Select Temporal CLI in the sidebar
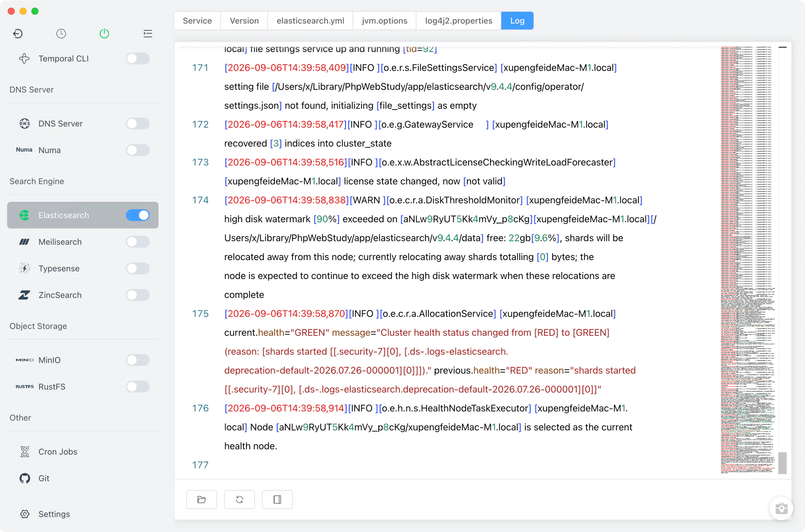 (x=83, y=59)
